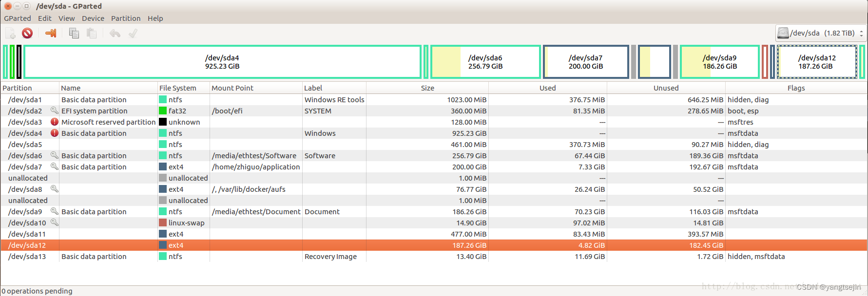This screenshot has height=296, width=868.
Task: Select the /dev/sda13 partition row
Action: tap(434, 257)
